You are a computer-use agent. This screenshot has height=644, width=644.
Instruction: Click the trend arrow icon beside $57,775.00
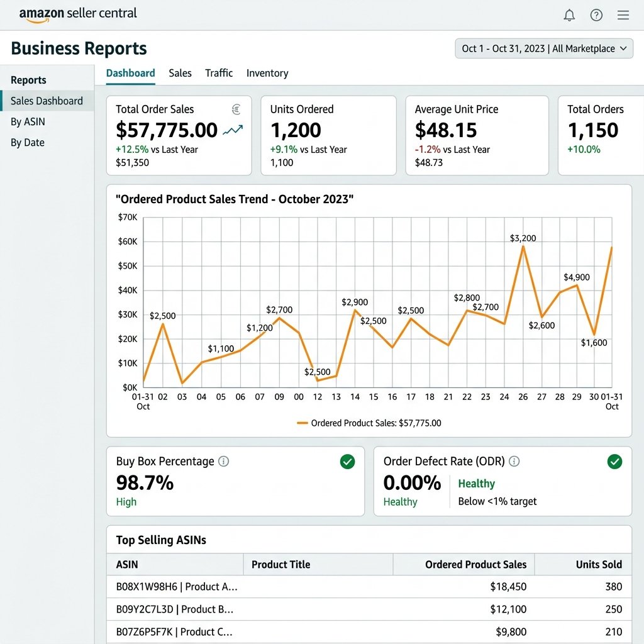point(233,130)
